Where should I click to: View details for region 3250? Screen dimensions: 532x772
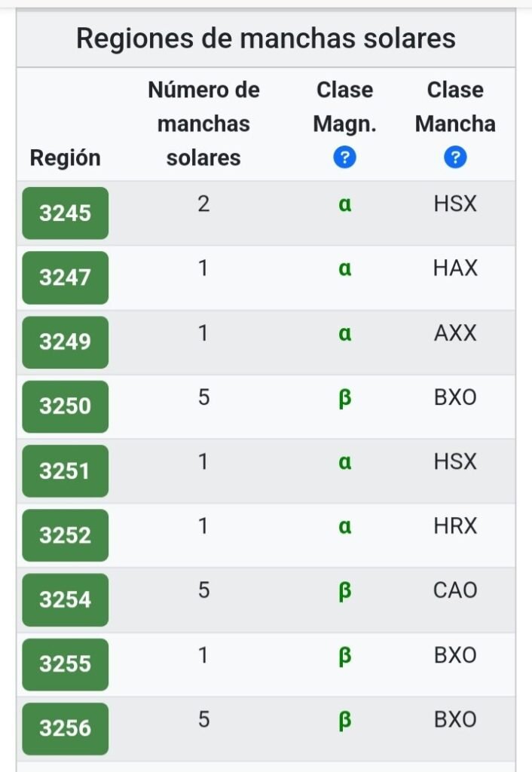pyautogui.click(x=65, y=406)
